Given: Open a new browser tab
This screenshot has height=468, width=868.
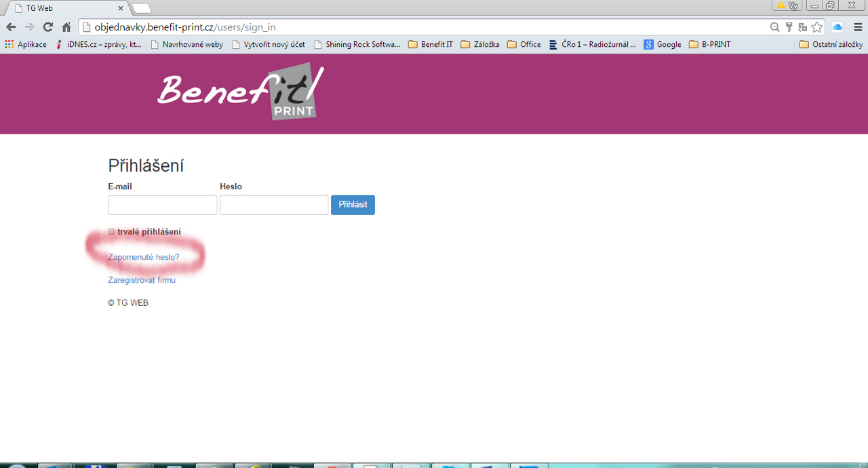Looking at the screenshot, I should point(142,8).
